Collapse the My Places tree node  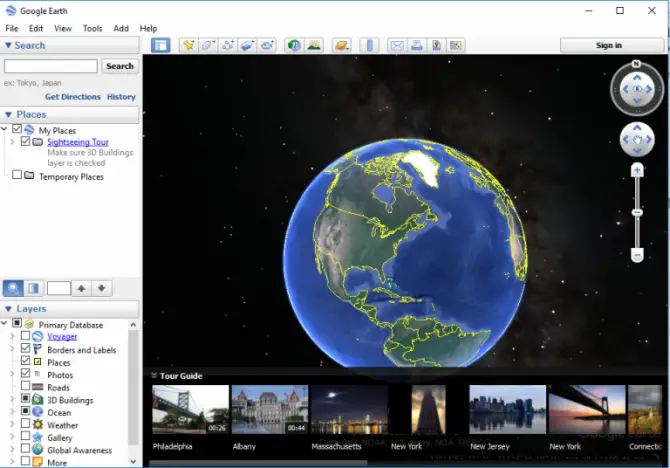click(4, 129)
